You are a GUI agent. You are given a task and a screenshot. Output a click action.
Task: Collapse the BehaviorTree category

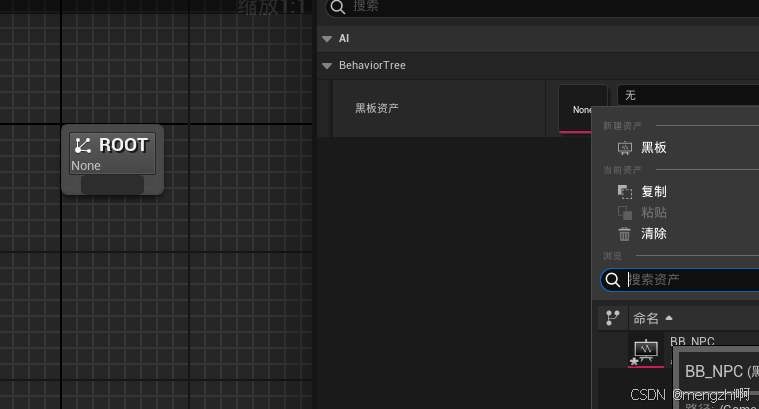tap(327, 65)
